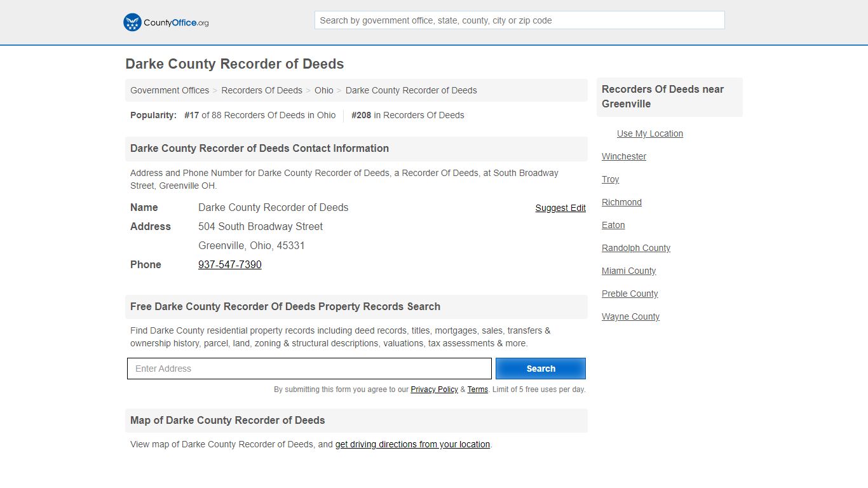Go to the Ohio breadcrumb link

(324, 90)
